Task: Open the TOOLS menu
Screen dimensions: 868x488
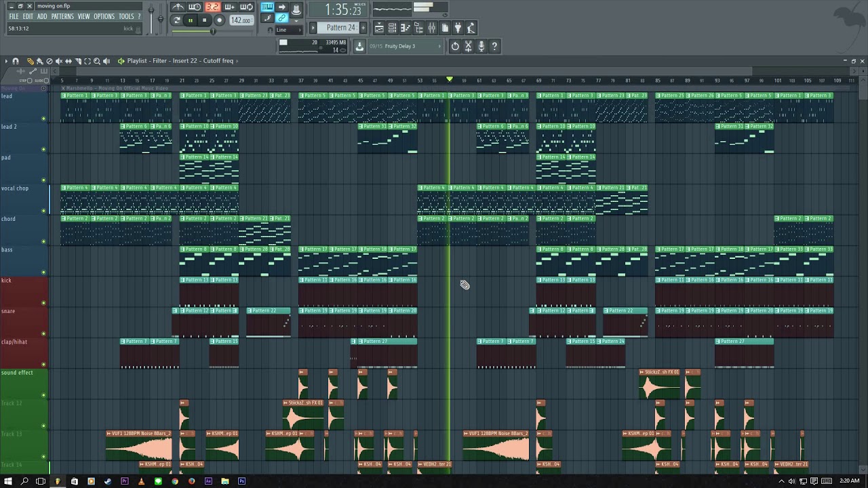Action: pos(126,16)
